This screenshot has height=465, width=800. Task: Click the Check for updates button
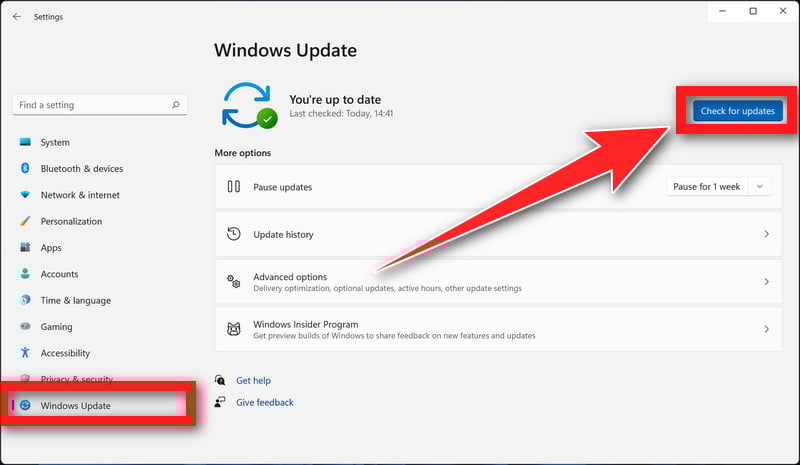(737, 111)
